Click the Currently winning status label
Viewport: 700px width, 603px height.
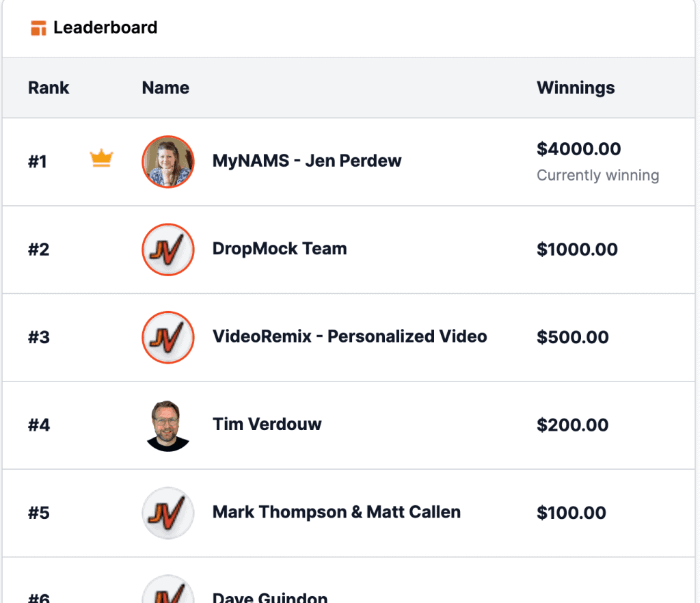pos(597,175)
